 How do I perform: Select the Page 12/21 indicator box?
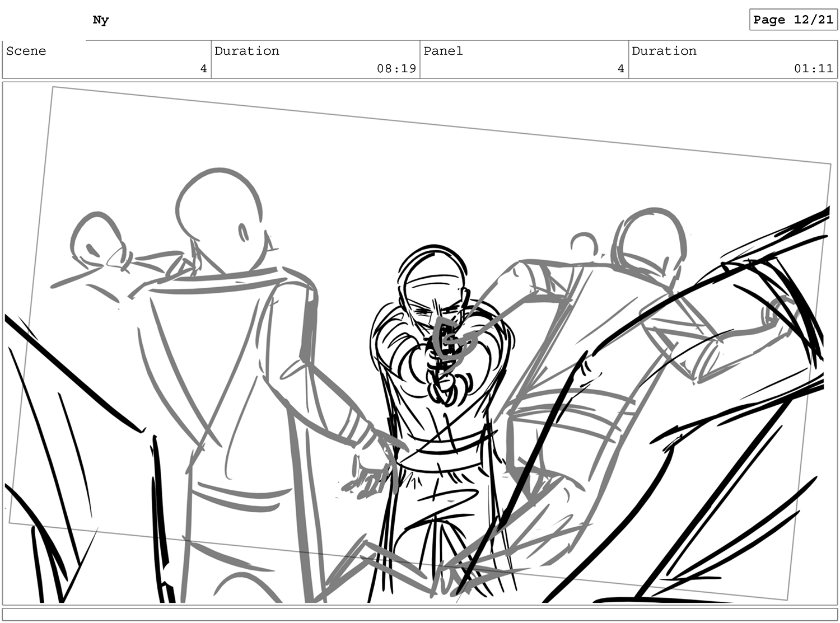tap(793, 20)
